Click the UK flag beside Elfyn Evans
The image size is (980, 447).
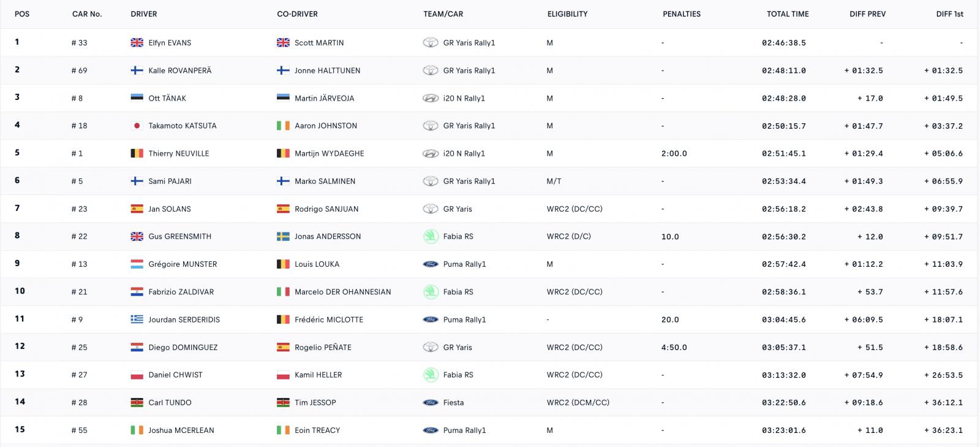137,43
